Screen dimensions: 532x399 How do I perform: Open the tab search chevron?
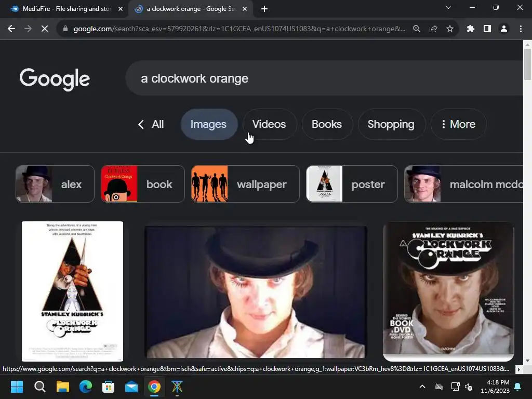tap(448, 7)
